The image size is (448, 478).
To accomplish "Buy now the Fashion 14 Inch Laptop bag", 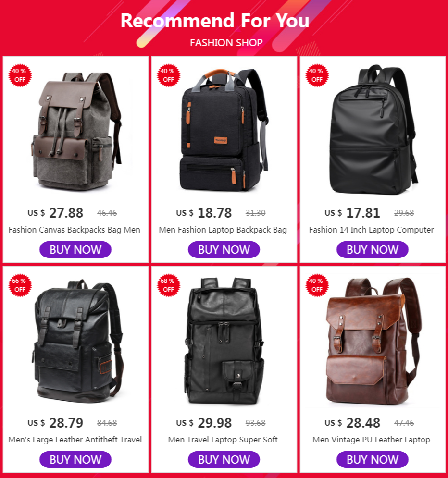I will pyautogui.click(x=373, y=250).
